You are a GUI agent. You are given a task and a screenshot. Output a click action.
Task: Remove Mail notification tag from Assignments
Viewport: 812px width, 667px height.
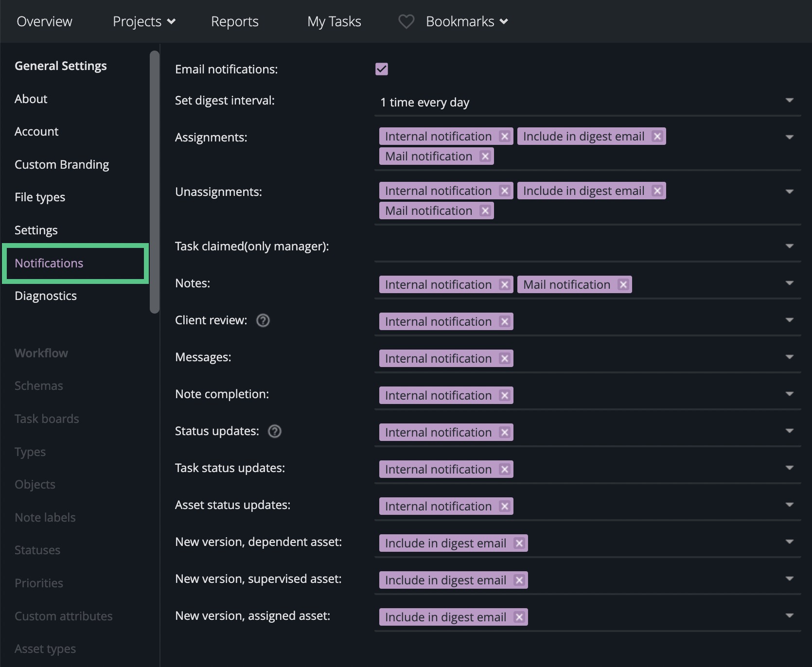[x=485, y=157]
